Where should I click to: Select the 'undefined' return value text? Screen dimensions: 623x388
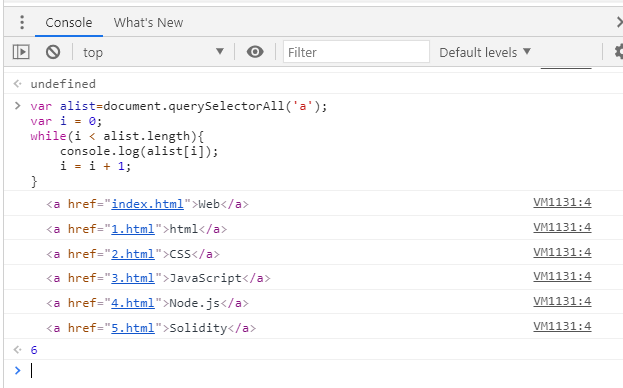(x=63, y=84)
